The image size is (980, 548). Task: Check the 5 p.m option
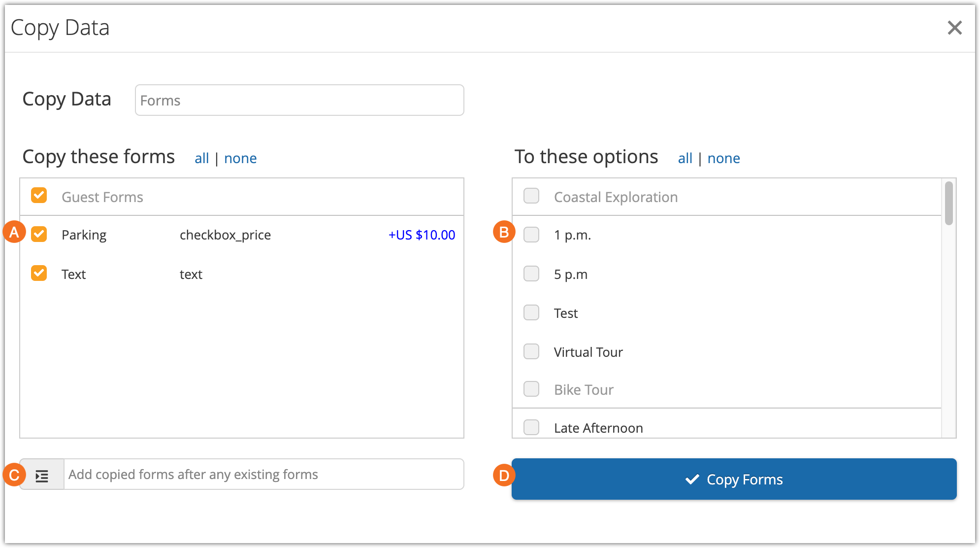531,273
